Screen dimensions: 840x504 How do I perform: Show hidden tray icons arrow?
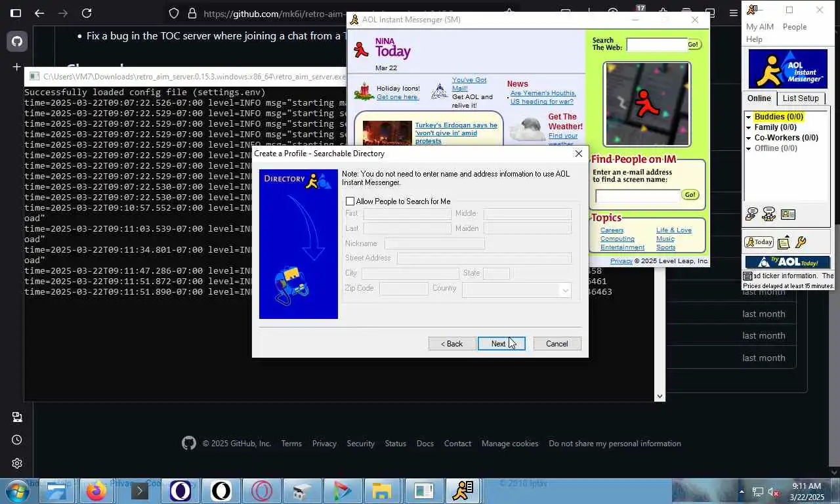point(742,492)
